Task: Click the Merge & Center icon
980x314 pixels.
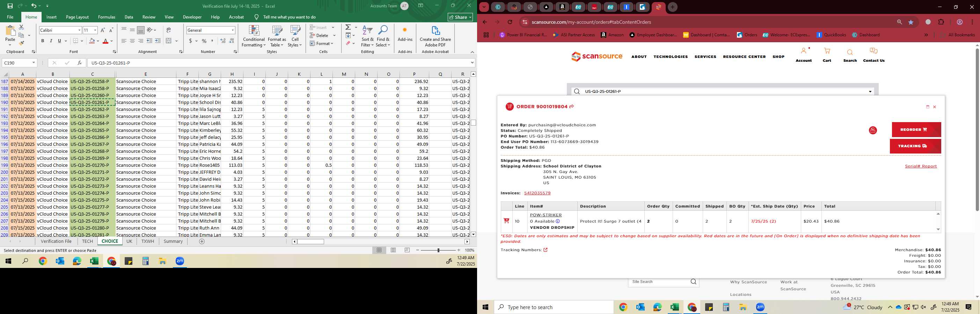Action: point(169,41)
